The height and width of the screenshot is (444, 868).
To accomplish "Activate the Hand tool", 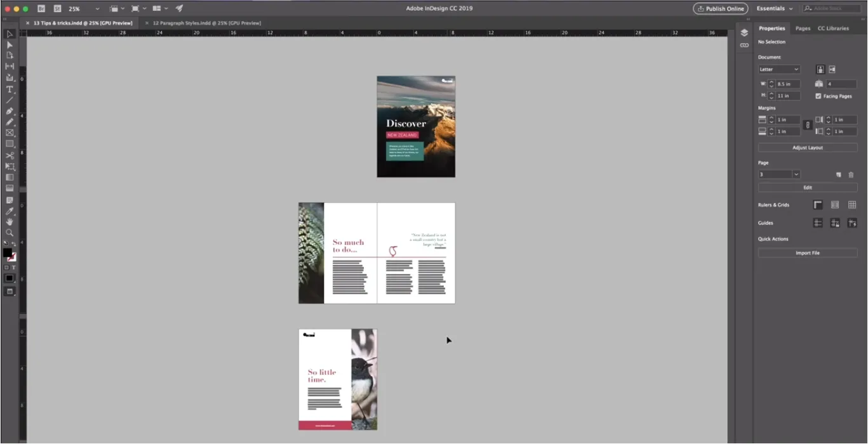I will point(10,222).
